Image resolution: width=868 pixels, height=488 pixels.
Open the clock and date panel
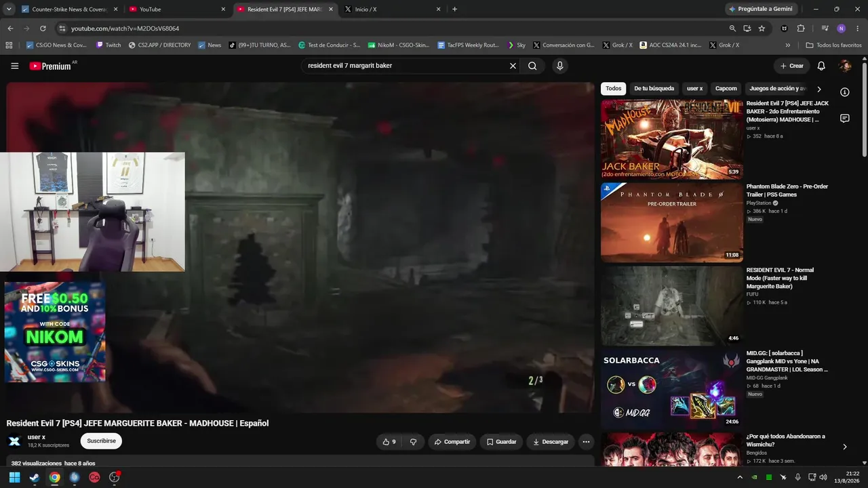pyautogui.click(x=847, y=477)
